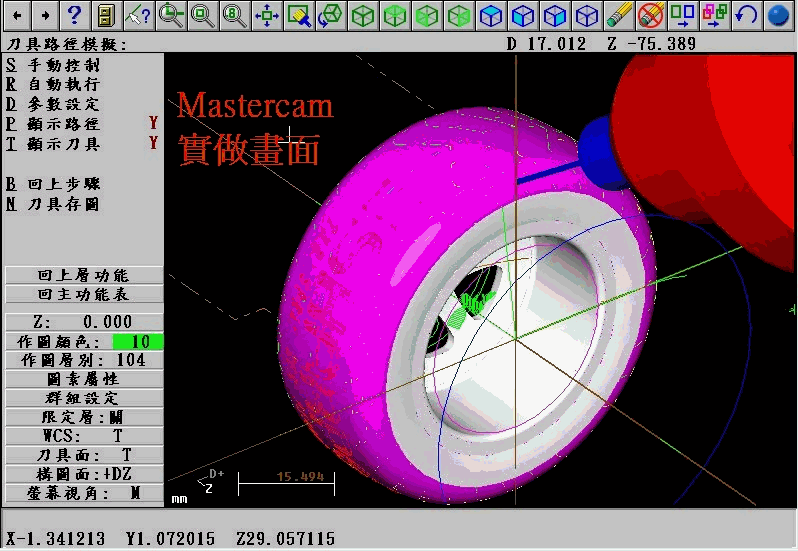Viewport: 798px width, 551px height.
Task: Fit view with the four-arrows icon
Action: [x=267, y=15]
